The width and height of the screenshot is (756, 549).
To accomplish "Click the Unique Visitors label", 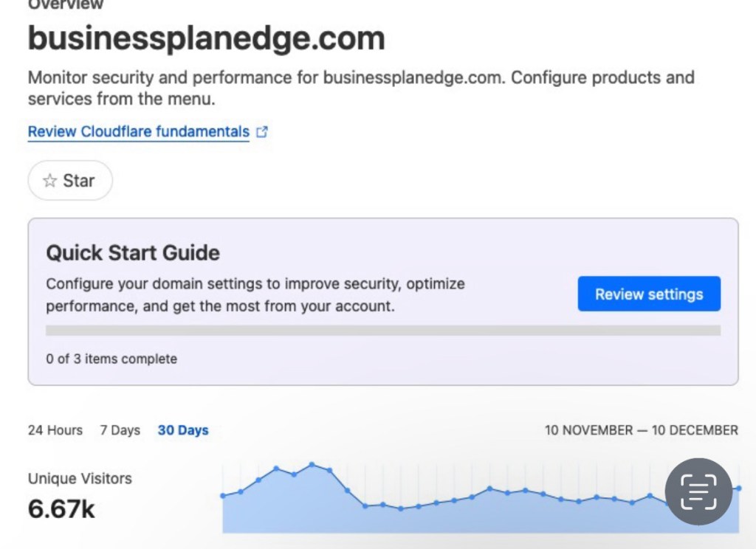I will click(80, 478).
